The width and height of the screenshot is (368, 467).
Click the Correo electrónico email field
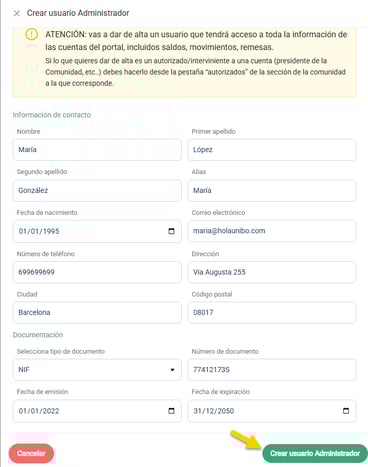click(x=272, y=231)
